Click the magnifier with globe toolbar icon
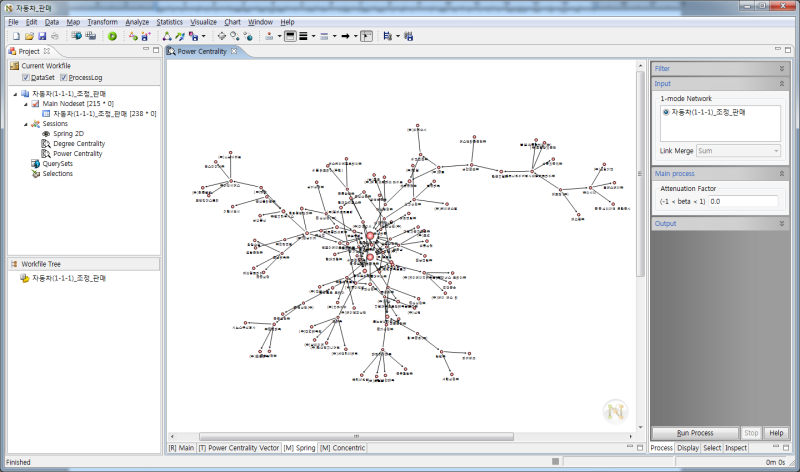Image resolution: width=800 pixels, height=472 pixels. click(248, 36)
